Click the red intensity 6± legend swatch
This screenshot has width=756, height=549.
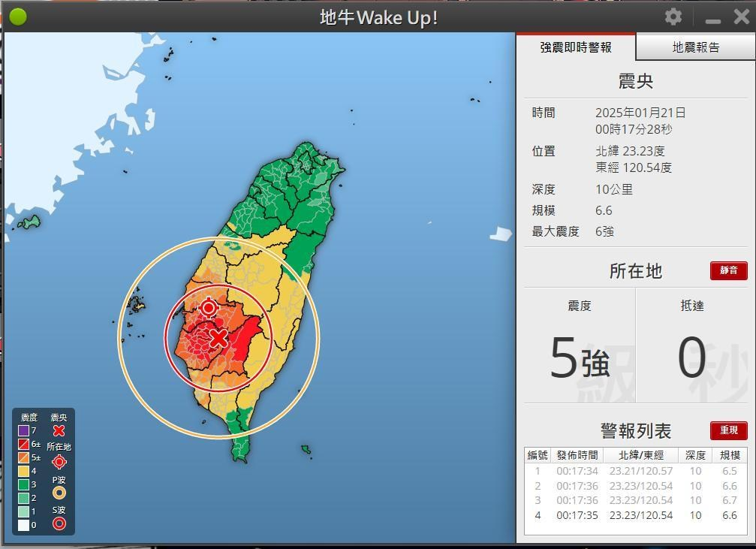coord(24,445)
